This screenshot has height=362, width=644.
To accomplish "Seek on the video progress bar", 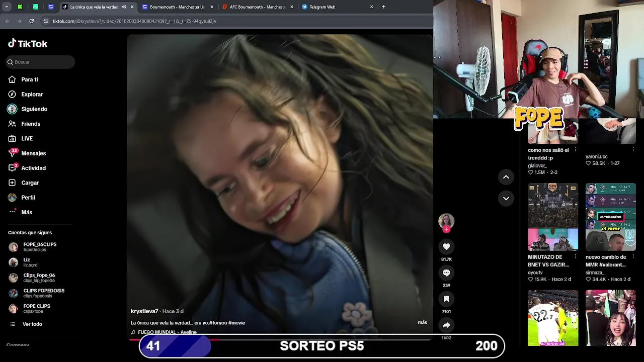I will pos(280,339).
